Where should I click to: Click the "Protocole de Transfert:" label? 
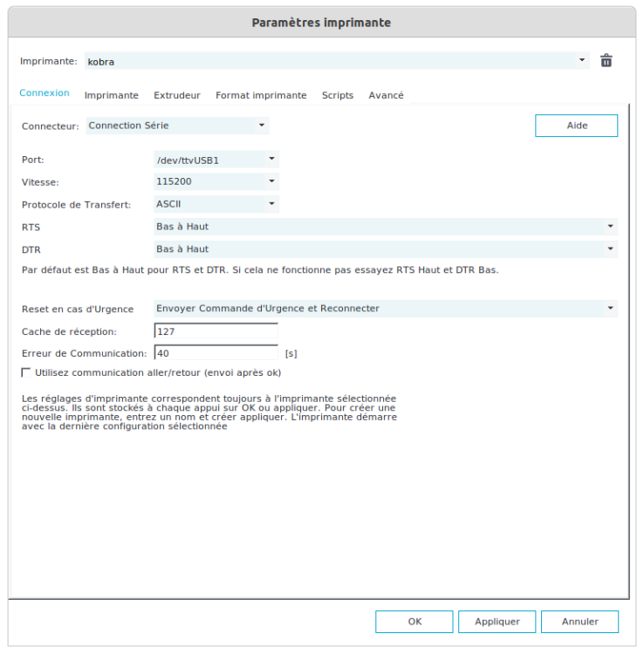77,205
